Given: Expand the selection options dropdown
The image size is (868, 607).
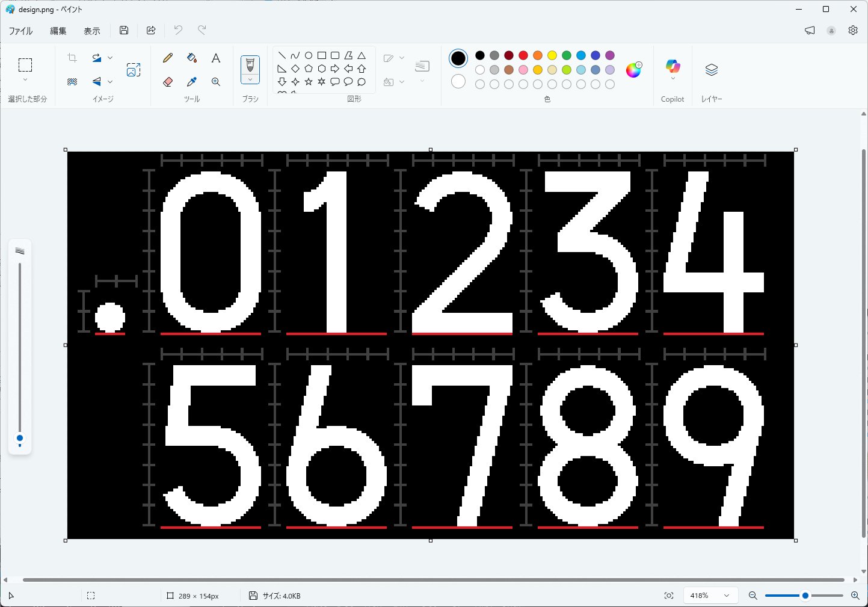Looking at the screenshot, I should (x=25, y=80).
